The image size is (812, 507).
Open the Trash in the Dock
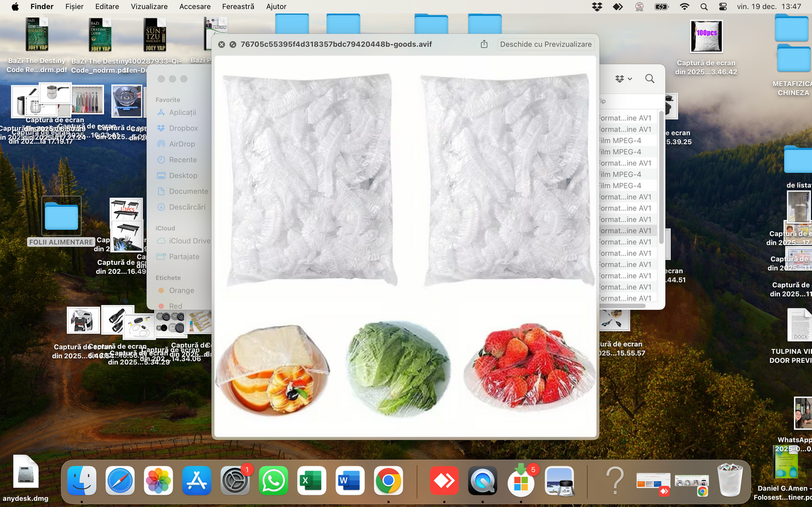(730, 481)
